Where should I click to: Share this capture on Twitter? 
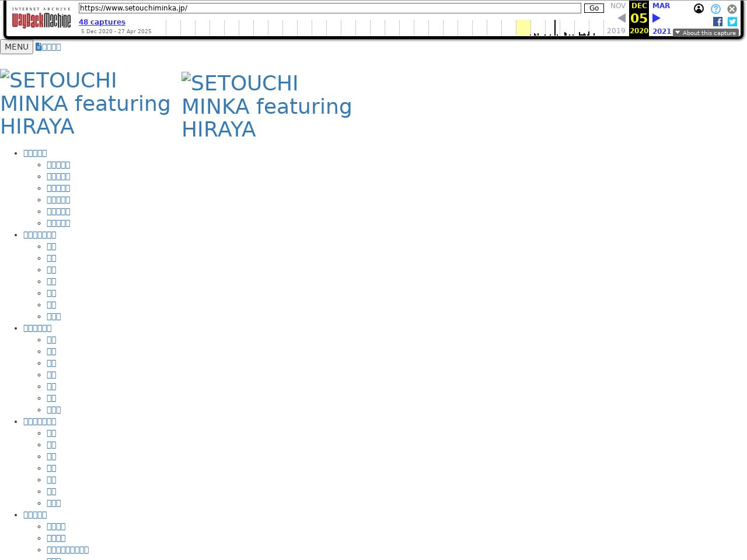click(732, 22)
